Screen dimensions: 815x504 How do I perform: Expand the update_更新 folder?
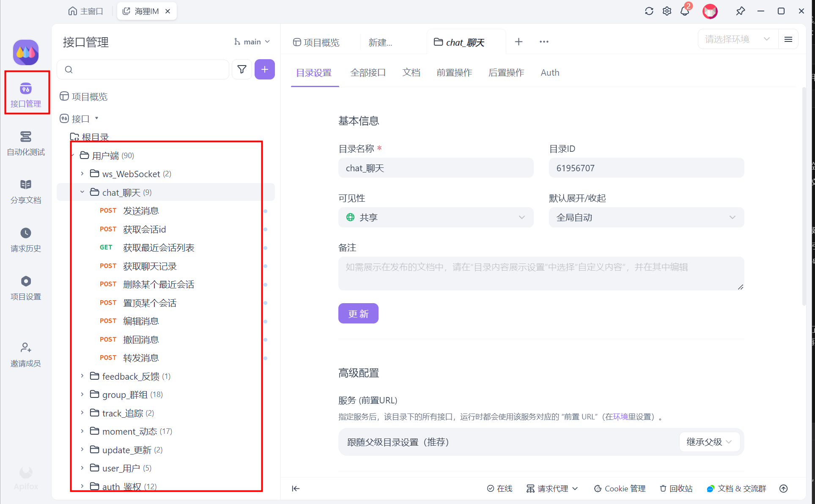click(82, 450)
